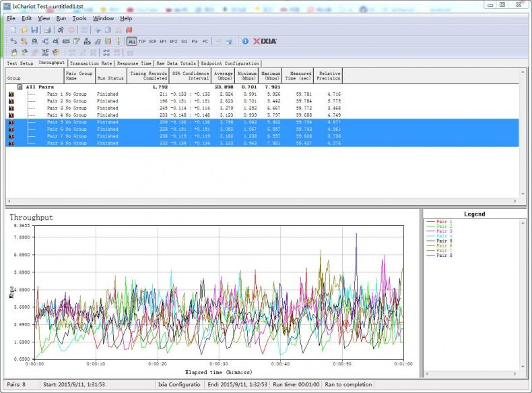Click the 'Ran to completion' status text
The image size is (532, 393).
tap(348, 384)
